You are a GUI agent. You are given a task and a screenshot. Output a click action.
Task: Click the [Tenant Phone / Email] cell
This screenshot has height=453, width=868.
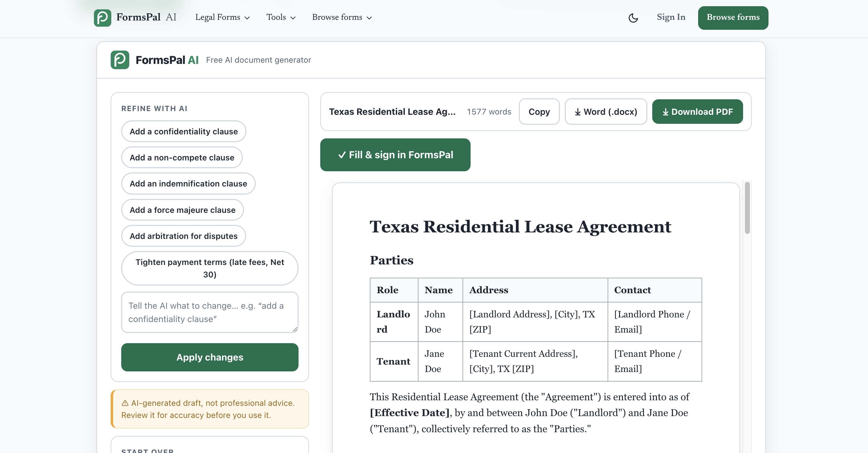[x=654, y=361]
